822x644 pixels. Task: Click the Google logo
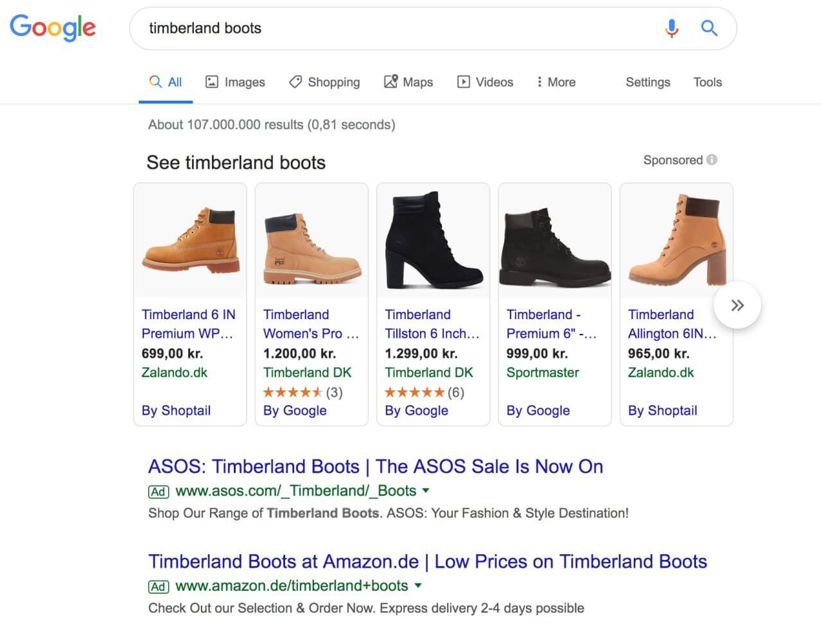pyautogui.click(x=53, y=28)
